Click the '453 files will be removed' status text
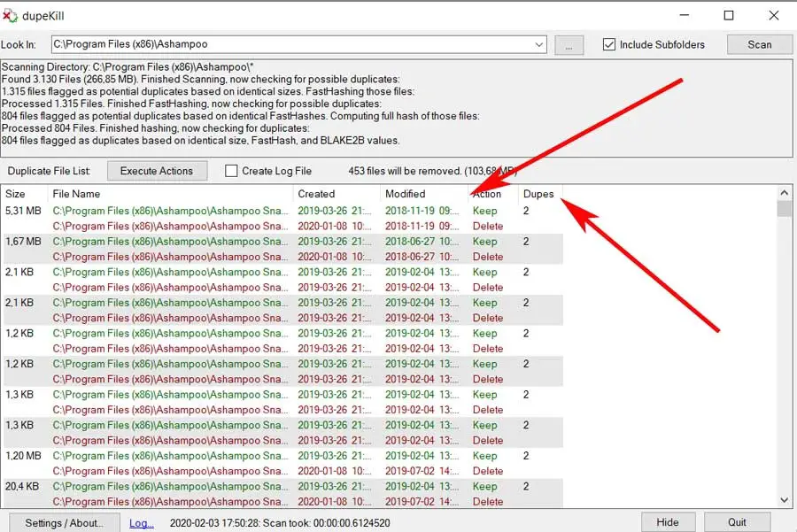The image size is (797, 532). point(432,171)
